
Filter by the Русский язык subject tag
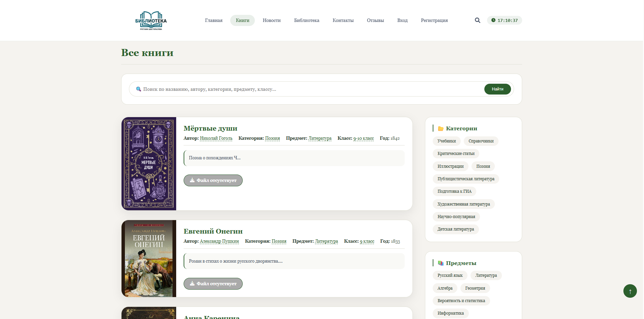450,275
